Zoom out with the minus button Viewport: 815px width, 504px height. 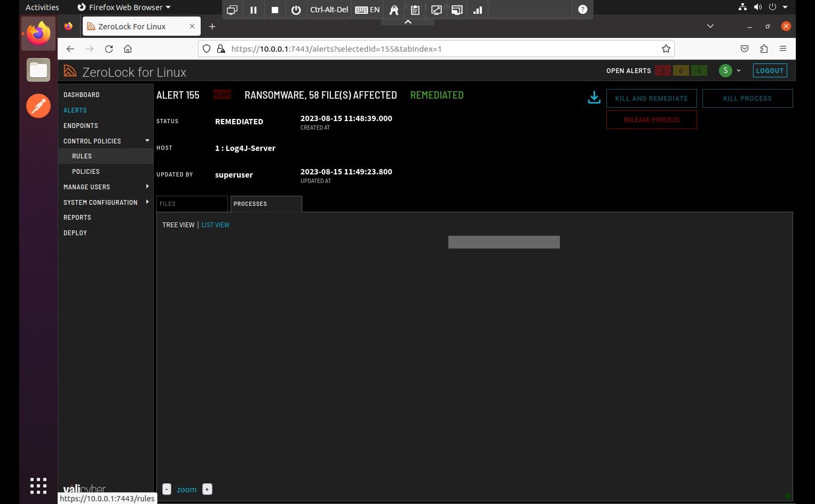[167, 489]
